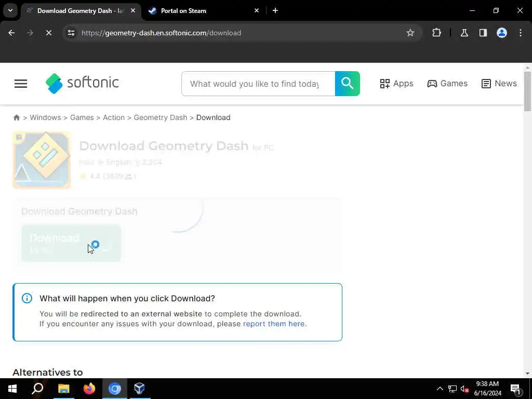Open the Geometry Dash breadcrumb link
The width and height of the screenshot is (532, 399).
tap(161, 117)
